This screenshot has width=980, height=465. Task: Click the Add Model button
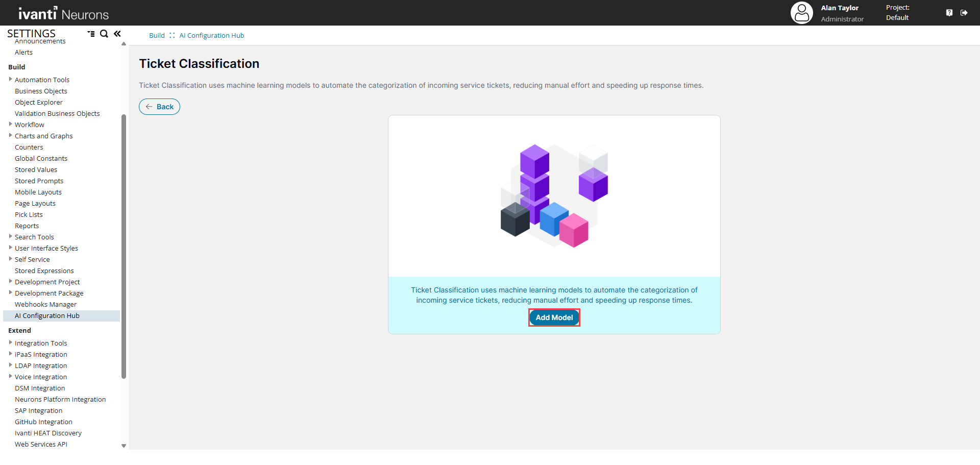(554, 317)
